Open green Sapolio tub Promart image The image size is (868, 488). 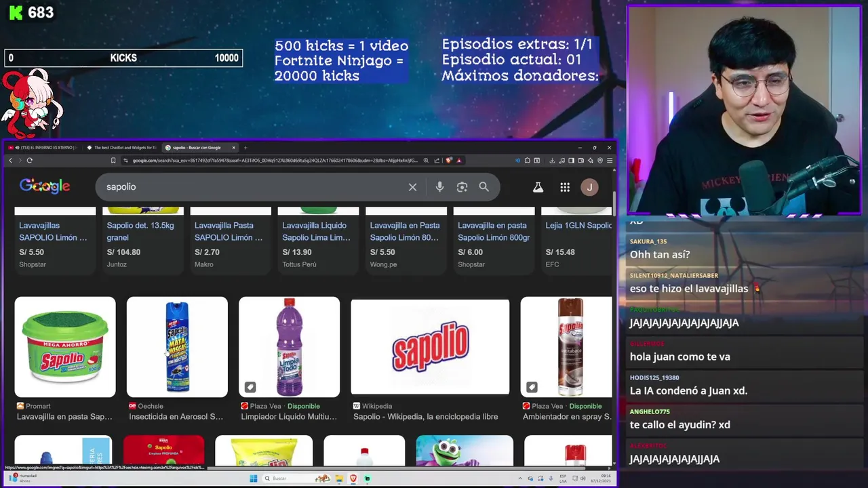(x=65, y=347)
